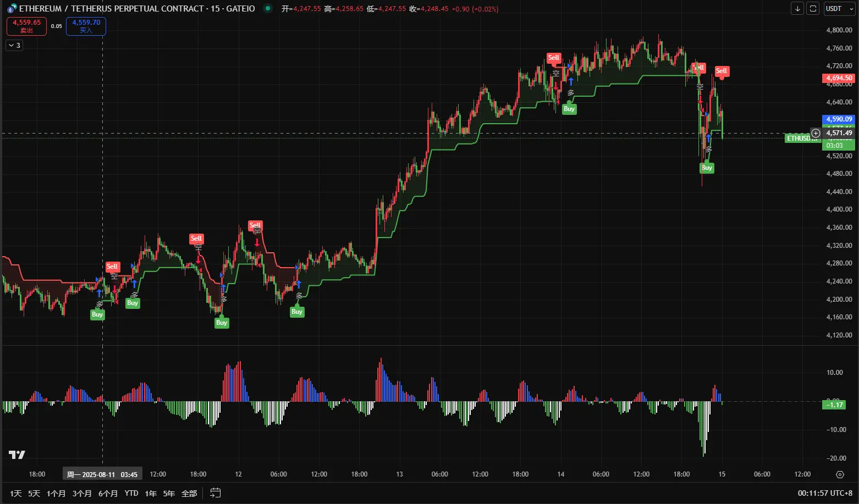Click the 4,800.00 price axis label

pyautogui.click(x=839, y=30)
